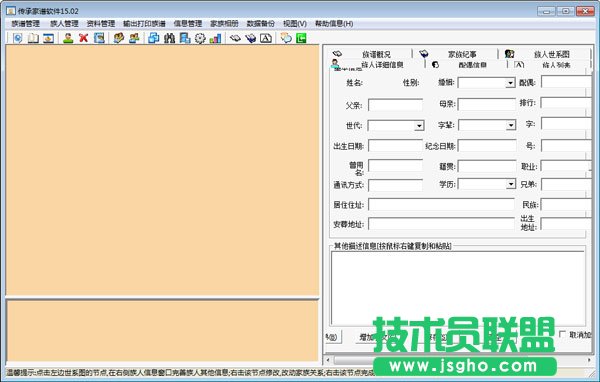Open the 家族相册 menu
The image size is (600, 382).
pos(224,24)
